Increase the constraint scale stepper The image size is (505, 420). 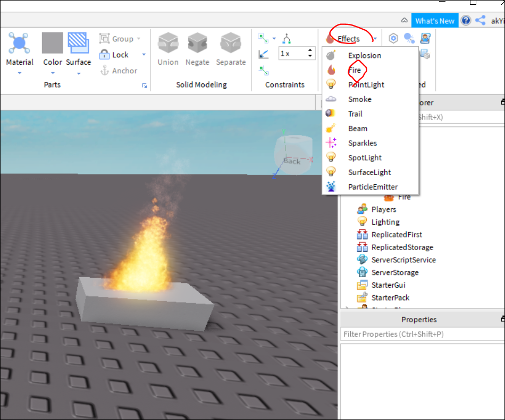click(x=310, y=50)
